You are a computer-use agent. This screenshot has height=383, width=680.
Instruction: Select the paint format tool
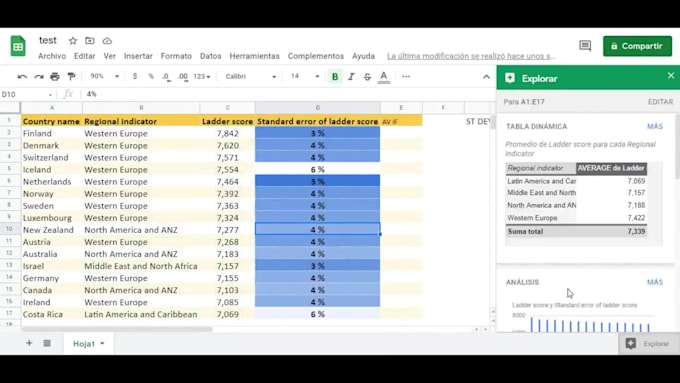[x=71, y=77]
